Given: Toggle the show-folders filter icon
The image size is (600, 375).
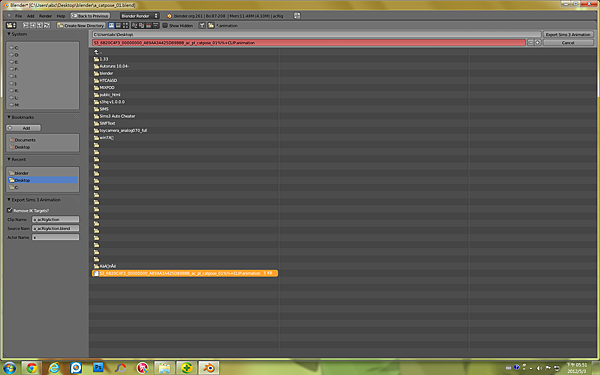Looking at the screenshot, I should point(211,25).
